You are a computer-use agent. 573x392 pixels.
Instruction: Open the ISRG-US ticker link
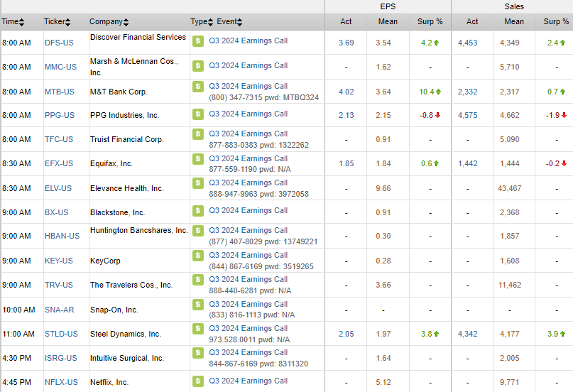pos(60,358)
